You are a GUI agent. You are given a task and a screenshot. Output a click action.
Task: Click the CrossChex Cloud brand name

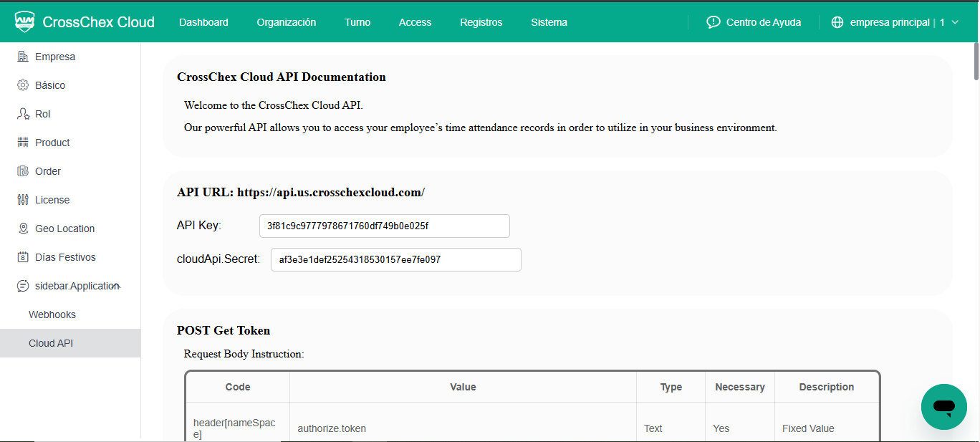click(x=99, y=22)
